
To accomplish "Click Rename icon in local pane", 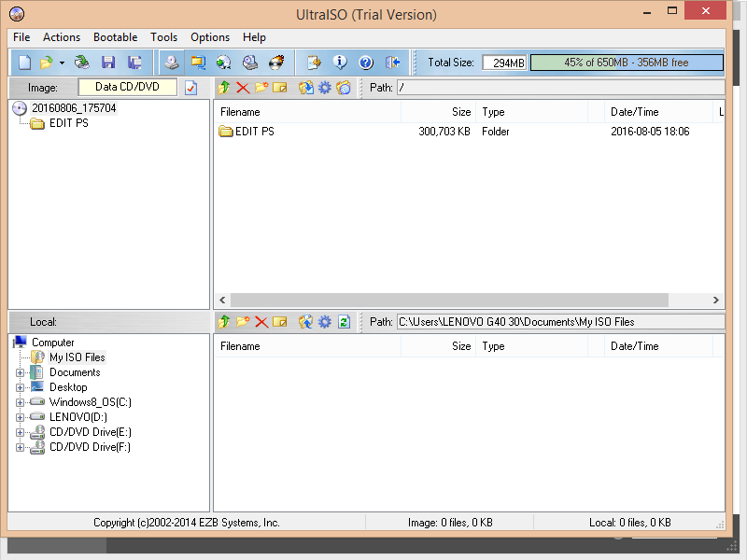I will [x=279, y=322].
